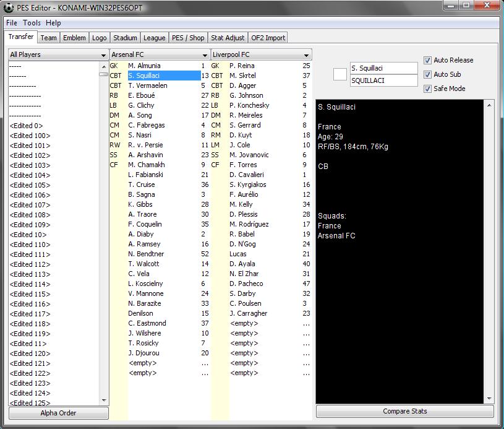The height and width of the screenshot is (429, 504).
Task: Click the player list scrollbar thumb
Action: pyautogui.click(x=104, y=74)
